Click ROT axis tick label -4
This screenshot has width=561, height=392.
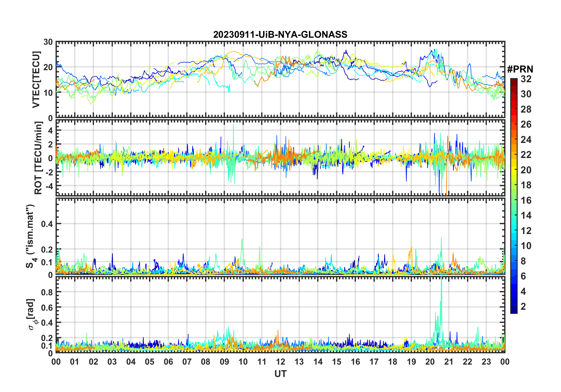49,186
